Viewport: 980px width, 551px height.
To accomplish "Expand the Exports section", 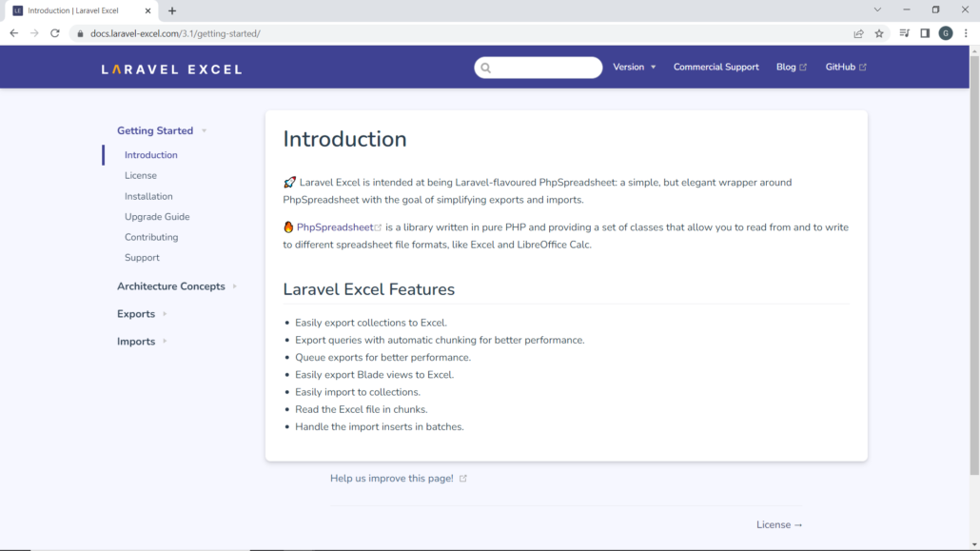I will pos(142,314).
